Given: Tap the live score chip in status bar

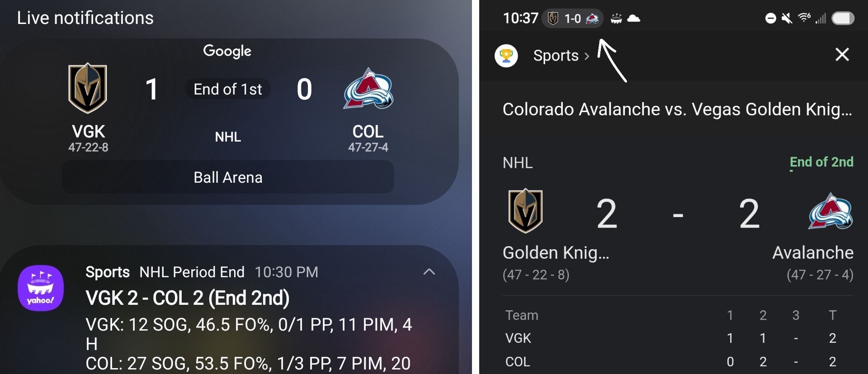Looking at the screenshot, I should click(572, 19).
